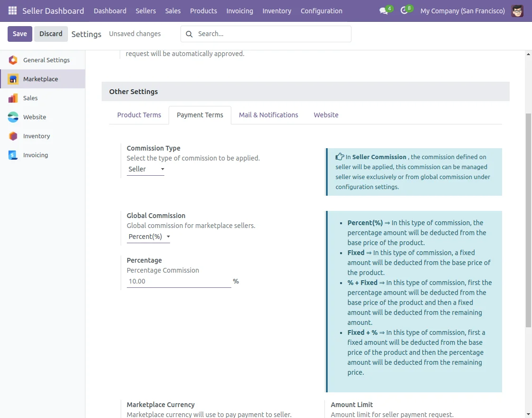The height and width of the screenshot is (418, 532).
Task: Click the user avatar picture
Action: (517, 10)
